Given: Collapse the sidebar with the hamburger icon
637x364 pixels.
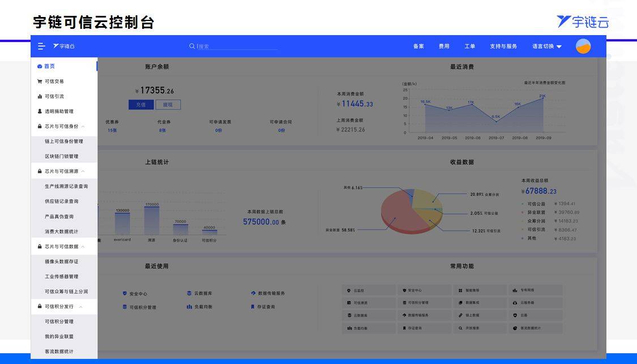Looking at the screenshot, I should pos(41,46).
